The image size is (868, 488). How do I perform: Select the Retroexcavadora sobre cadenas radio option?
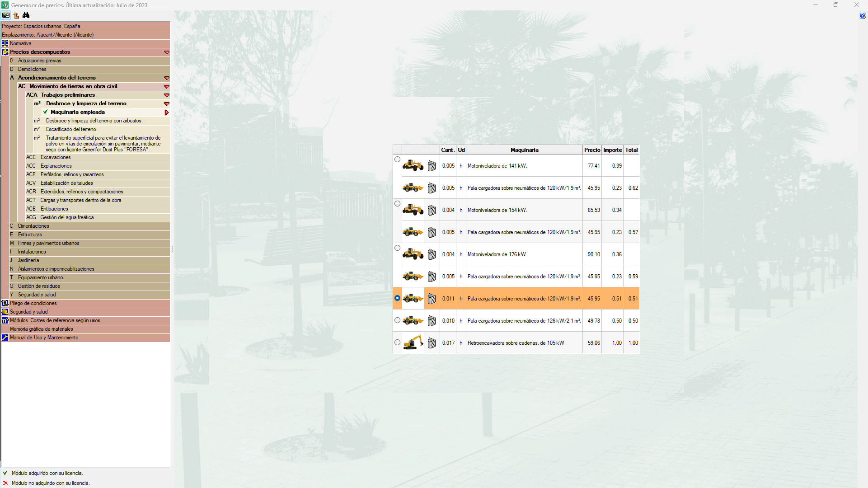point(397,343)
